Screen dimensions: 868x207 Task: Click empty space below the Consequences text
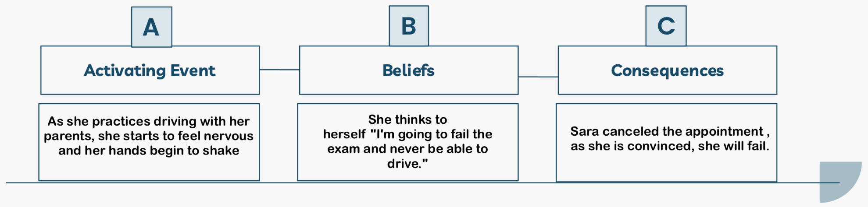[x=666, y=168]
